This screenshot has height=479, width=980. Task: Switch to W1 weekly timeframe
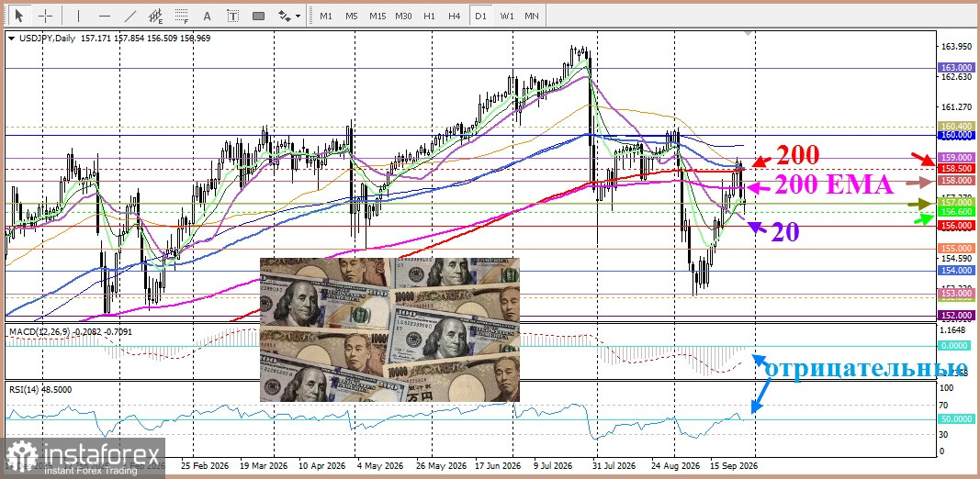coord(507,16)
